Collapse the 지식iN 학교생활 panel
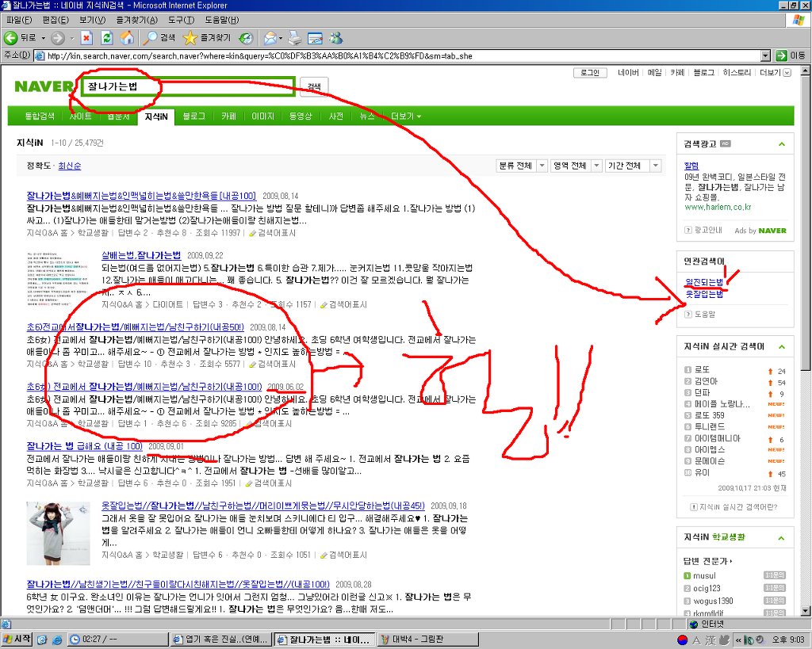 (x=781, y=538)
